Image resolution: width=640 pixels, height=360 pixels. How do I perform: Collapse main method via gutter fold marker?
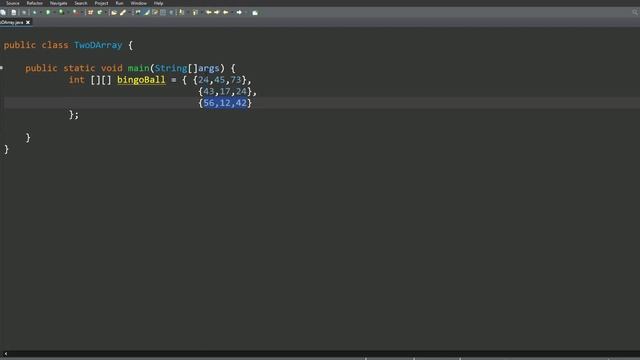(x=2, y=68)
